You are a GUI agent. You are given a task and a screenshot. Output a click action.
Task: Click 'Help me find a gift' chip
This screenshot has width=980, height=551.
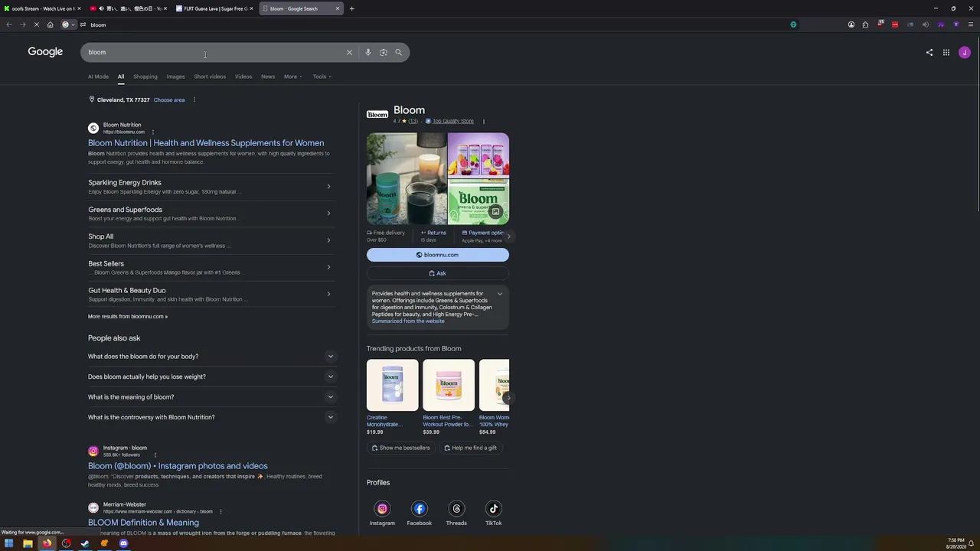(x=471, y=448)
